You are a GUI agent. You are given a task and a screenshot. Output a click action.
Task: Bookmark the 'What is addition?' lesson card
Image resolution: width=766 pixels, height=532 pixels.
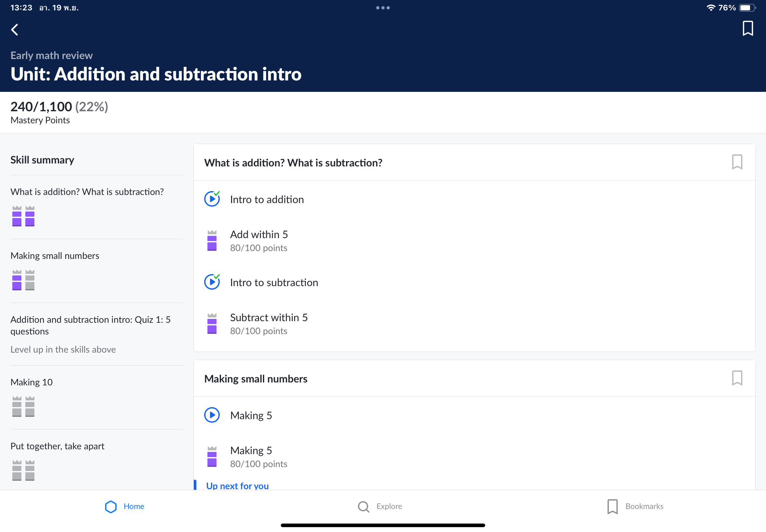point(737,162)
